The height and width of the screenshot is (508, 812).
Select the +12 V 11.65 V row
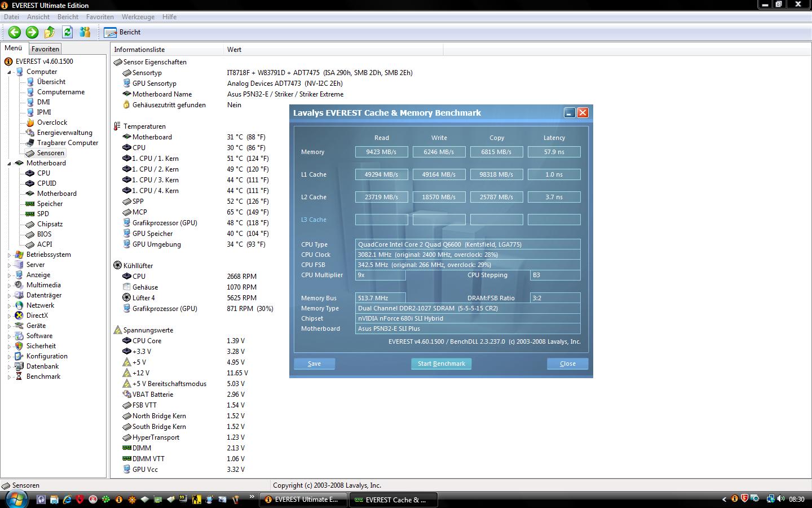(x=186, y=373)
